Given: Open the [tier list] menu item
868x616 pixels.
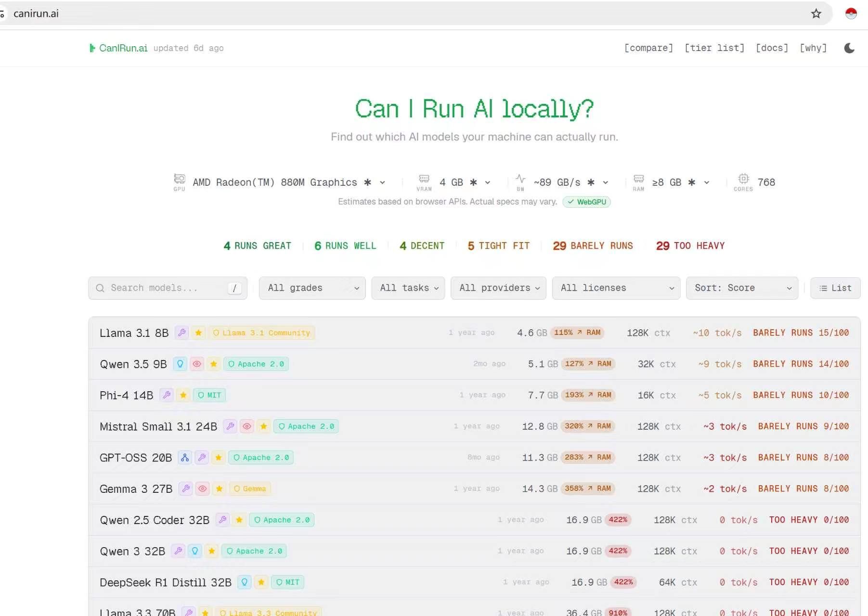Looking at the screenshot, I should [x=714, y=48].
